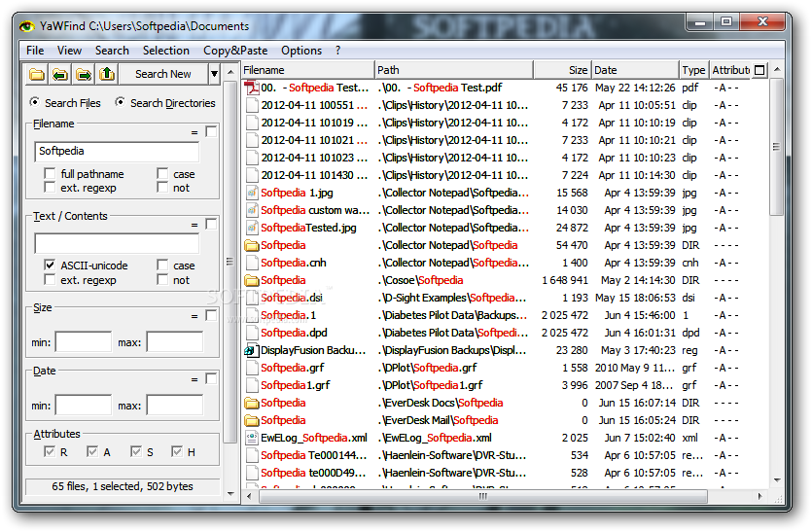Click the JPG icon of Softpedia 1.jpg
Viewport: 812px width, 532px height.
(x=252, y=193)
